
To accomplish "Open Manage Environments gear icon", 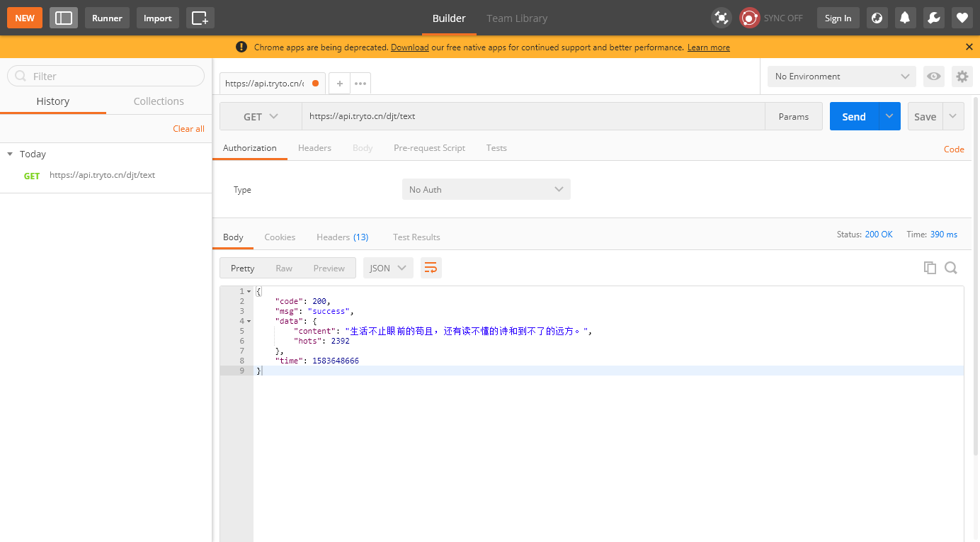I will point(962,77).
